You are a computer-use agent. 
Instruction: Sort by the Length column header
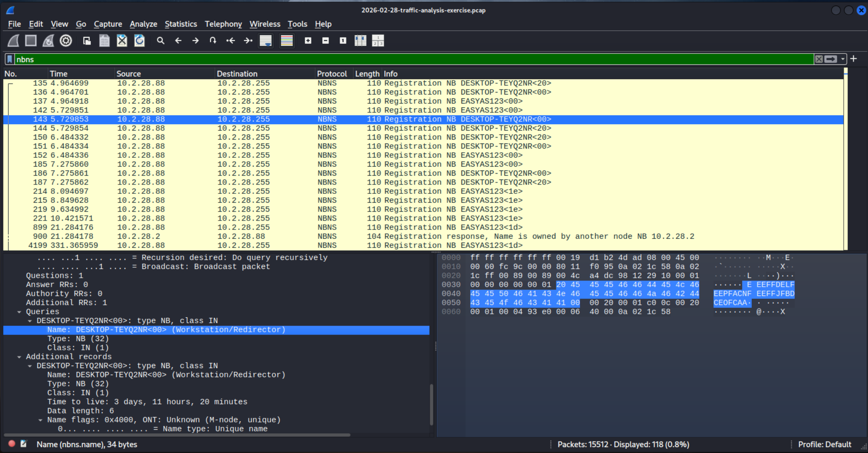coord(367,74)
